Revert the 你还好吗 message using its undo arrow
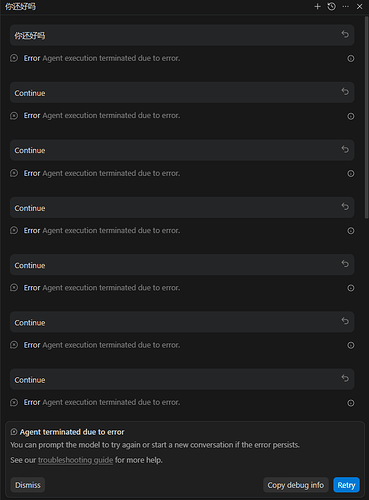This screenshot has width=369, height=500. point(345,34)
